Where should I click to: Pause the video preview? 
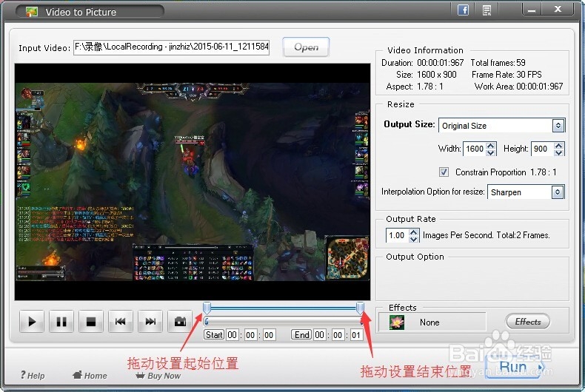pos(61,321)
